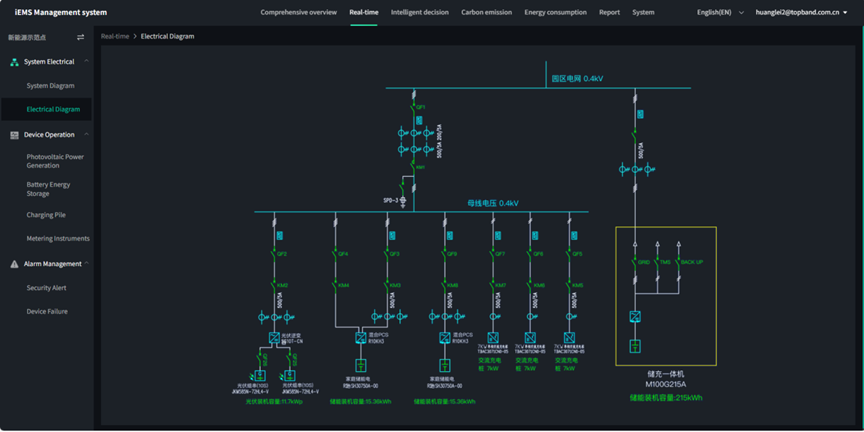
Task: Toggle the BACK UP switch in storage unit
Action: [679, 262]
